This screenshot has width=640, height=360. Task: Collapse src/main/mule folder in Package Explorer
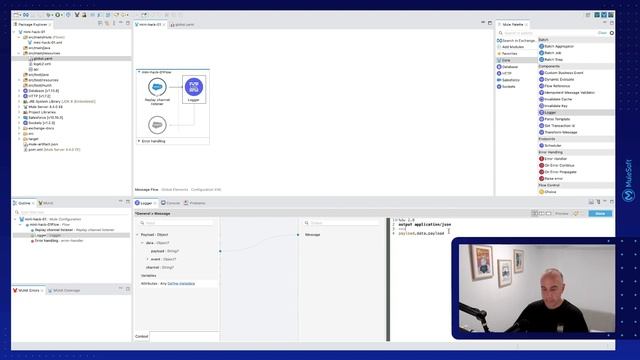(x=19, y=37)
